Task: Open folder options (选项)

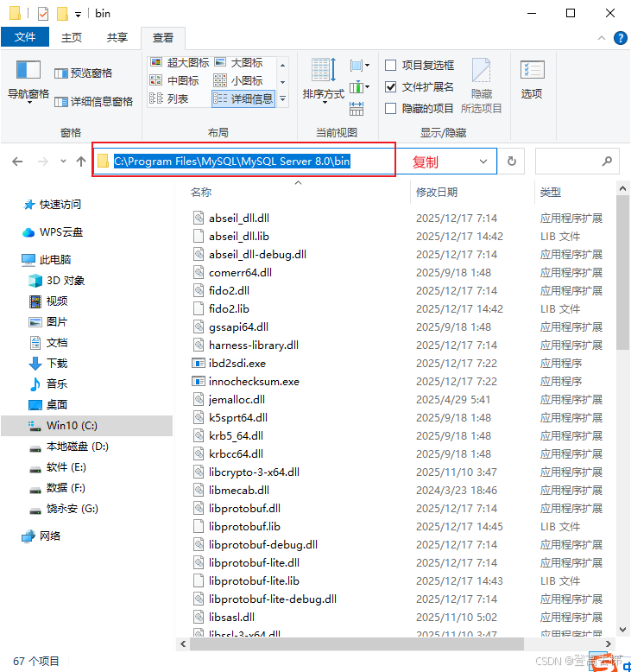Action: tap(532, 79)
